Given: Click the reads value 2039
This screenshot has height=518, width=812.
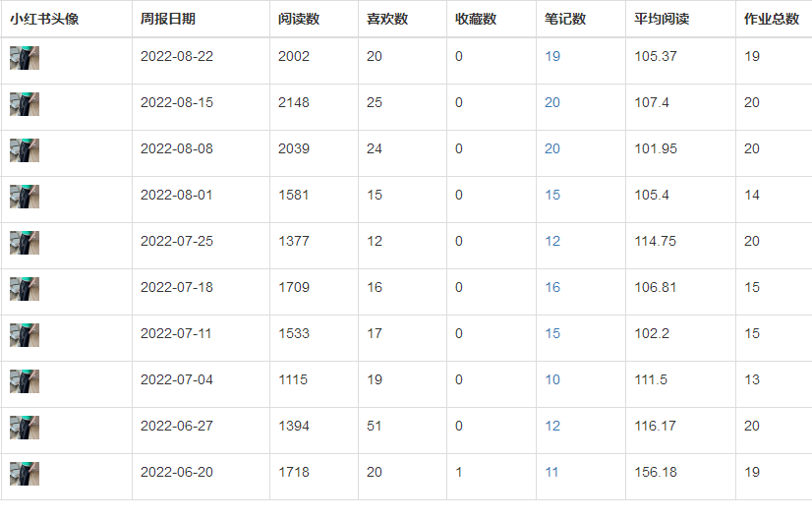Looking at the screenshot, I should [x=294, y=148].
